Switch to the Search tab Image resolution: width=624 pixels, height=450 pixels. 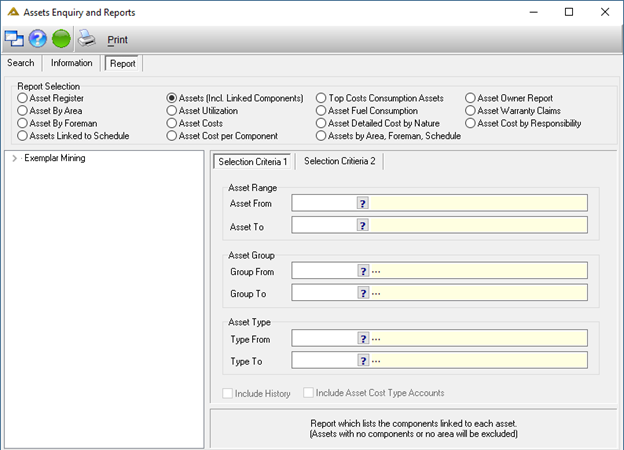(21, 63)
